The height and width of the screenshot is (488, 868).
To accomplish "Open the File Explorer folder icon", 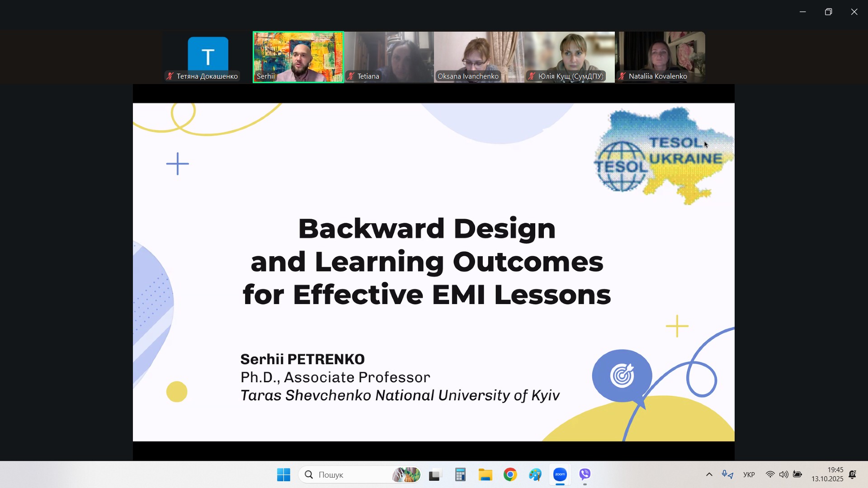I will (486, 474).
